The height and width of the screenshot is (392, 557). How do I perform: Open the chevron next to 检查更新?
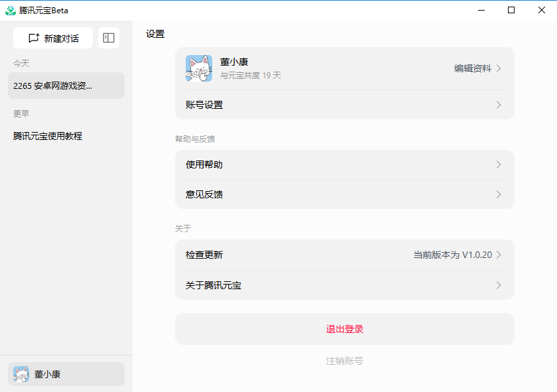pos(499,255)
